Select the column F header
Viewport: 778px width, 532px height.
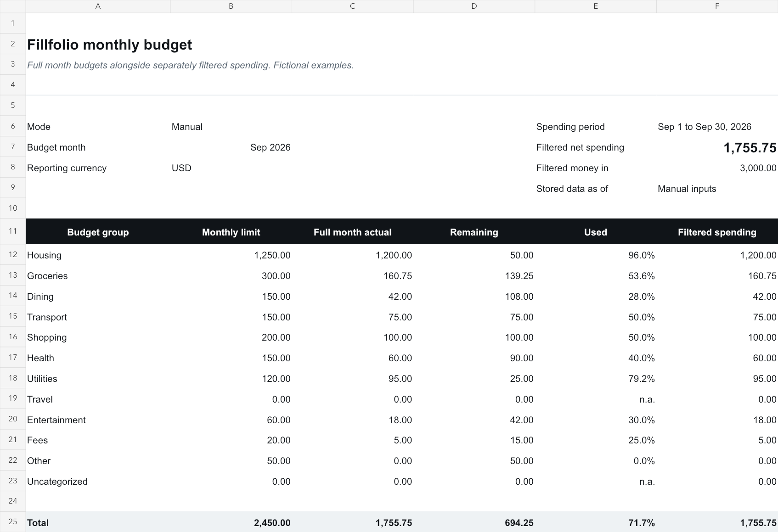[717, 6]
